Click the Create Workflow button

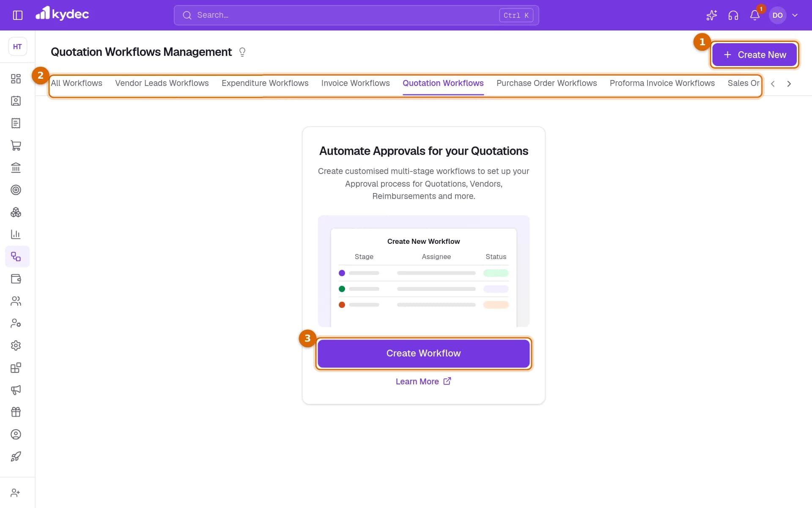coord(424,353)
